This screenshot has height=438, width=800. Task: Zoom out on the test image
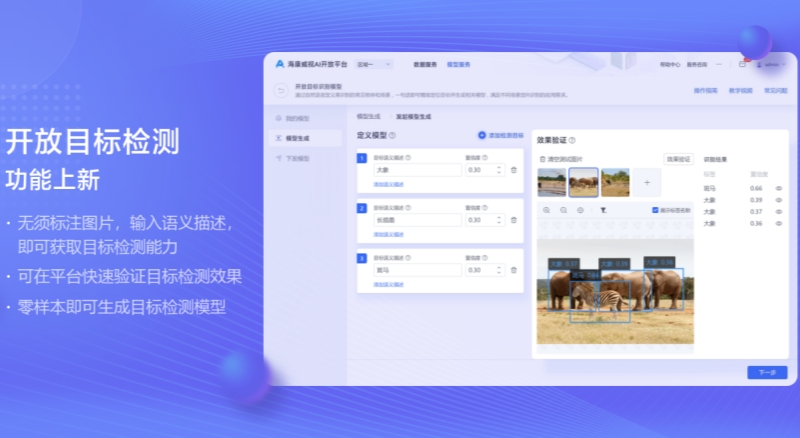563,210
